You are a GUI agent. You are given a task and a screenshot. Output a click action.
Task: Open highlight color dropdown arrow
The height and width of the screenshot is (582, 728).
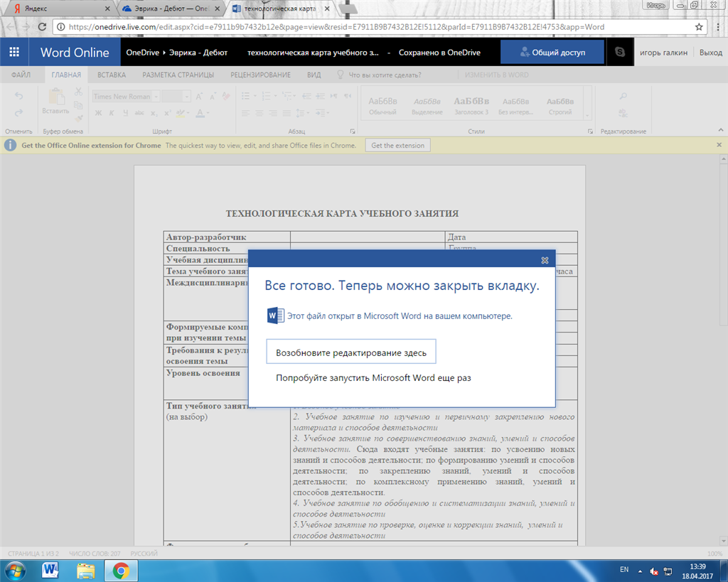(188, 113)
